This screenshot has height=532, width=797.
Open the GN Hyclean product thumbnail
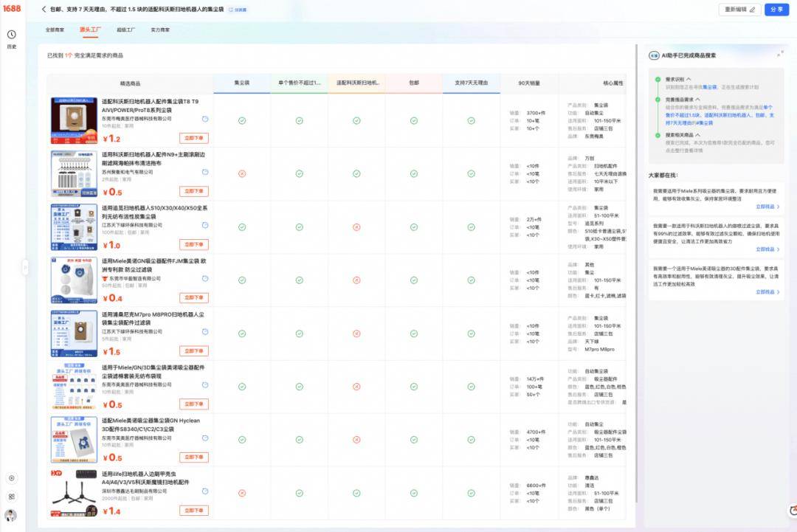[x=74, y=440]
